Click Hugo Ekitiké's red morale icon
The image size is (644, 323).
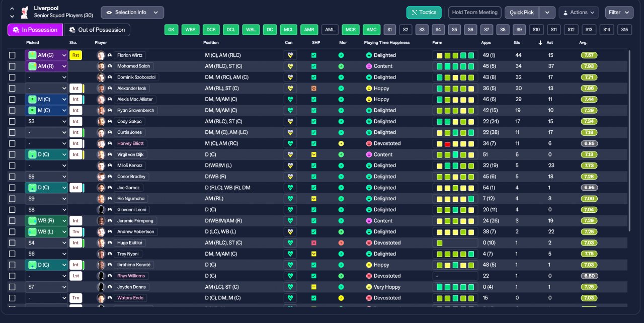[341, 243]
